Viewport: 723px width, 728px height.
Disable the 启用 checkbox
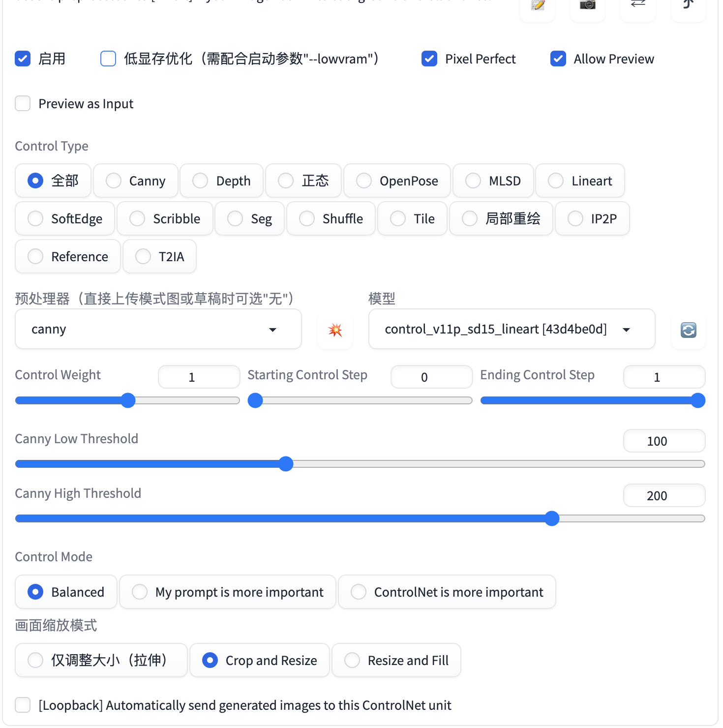(x=23, y=59)
